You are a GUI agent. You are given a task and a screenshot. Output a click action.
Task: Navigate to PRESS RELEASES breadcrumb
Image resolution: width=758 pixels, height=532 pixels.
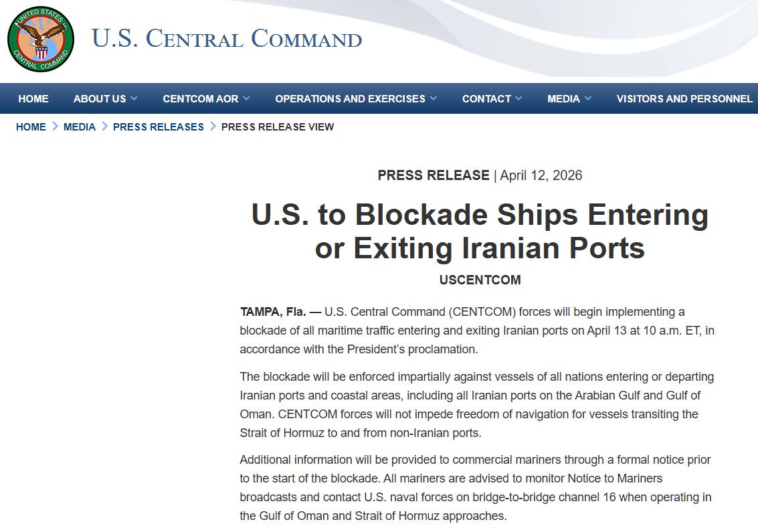pos(159,126)
